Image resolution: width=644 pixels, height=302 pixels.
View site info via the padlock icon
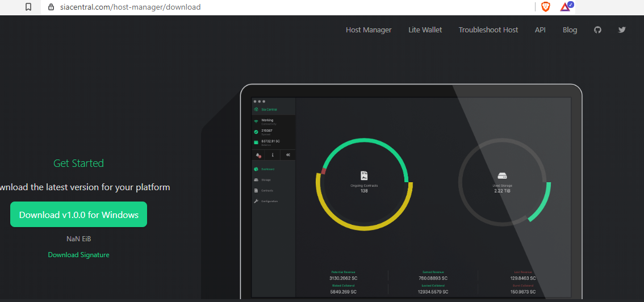click(x=51, y=7)
